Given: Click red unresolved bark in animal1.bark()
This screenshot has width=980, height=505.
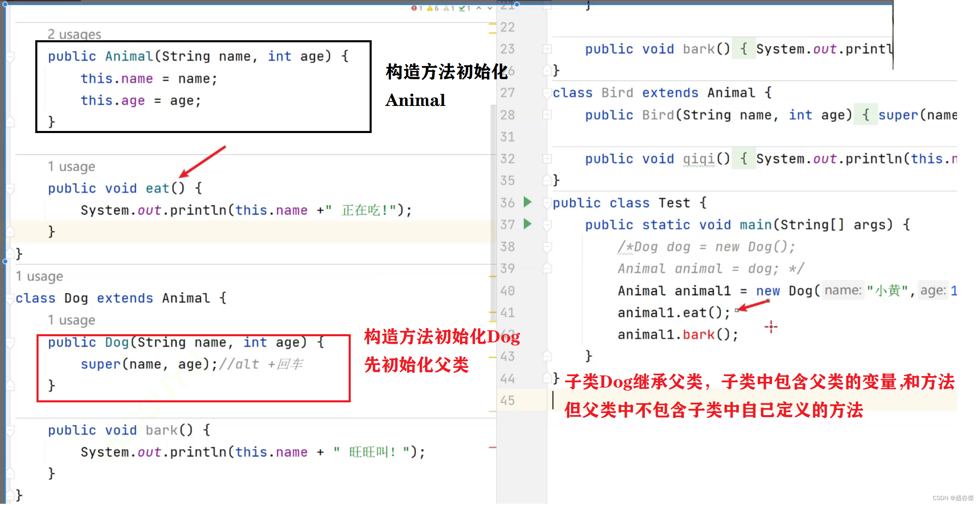Looking at the screenshot, I should coord(699,335).
